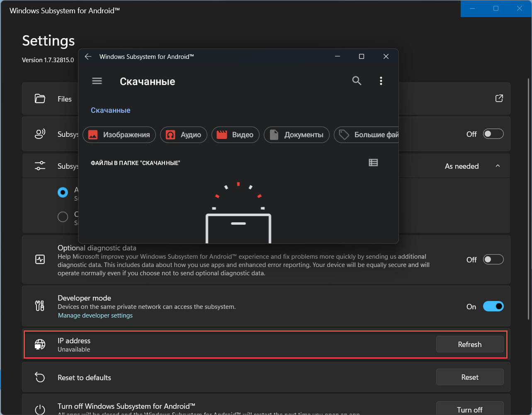Click the IP address globe icon
This screenshot has height=415, width=532.
[40, 344]
